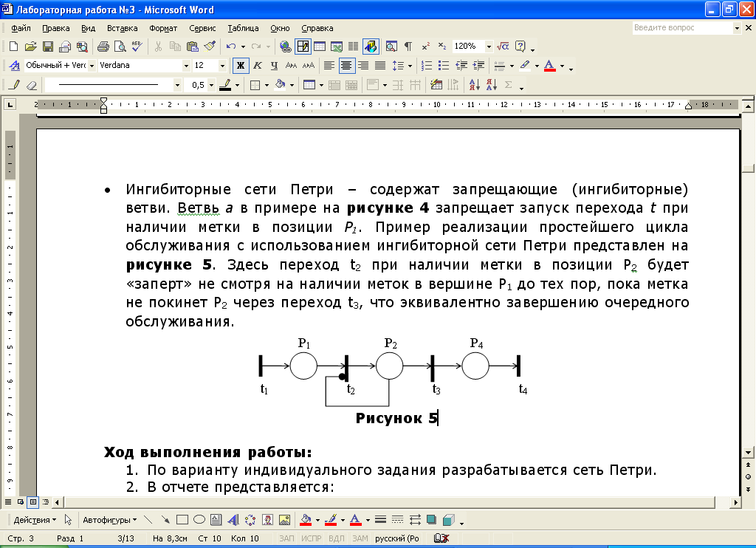Select the Draw Table pencil
This screenshot has height=548, width=756.
point(15,86)
